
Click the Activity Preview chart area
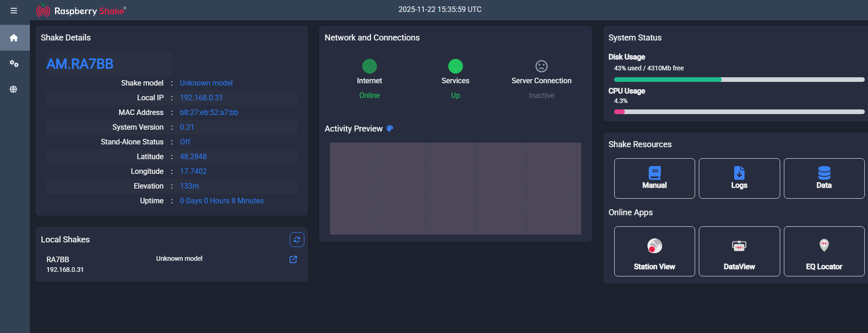pos(455,189)
